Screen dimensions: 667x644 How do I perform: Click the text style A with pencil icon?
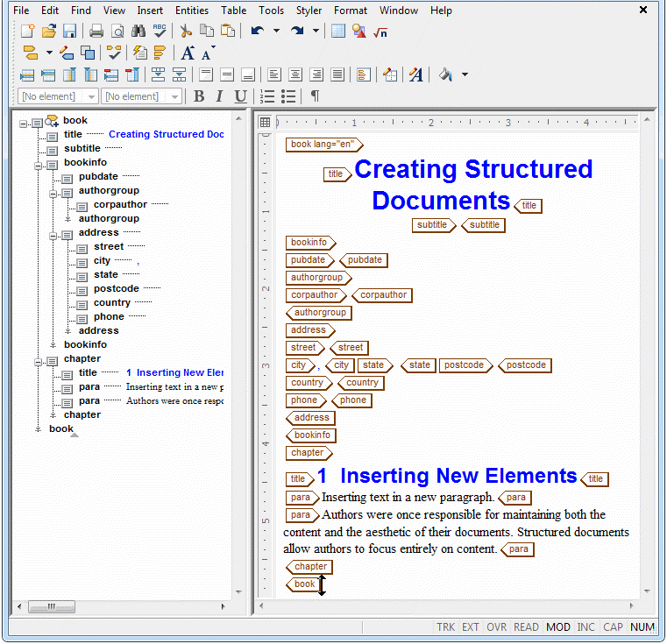(x=415, y=74)
